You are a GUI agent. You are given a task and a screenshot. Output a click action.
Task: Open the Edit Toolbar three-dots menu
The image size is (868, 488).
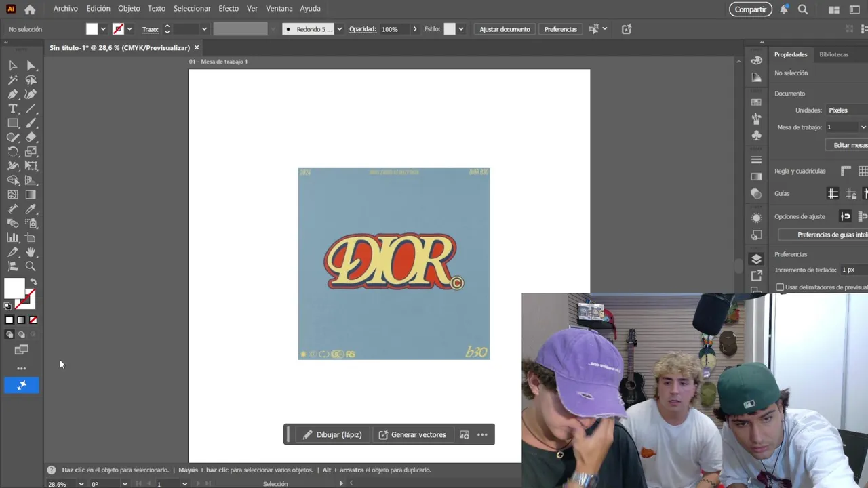22,369
